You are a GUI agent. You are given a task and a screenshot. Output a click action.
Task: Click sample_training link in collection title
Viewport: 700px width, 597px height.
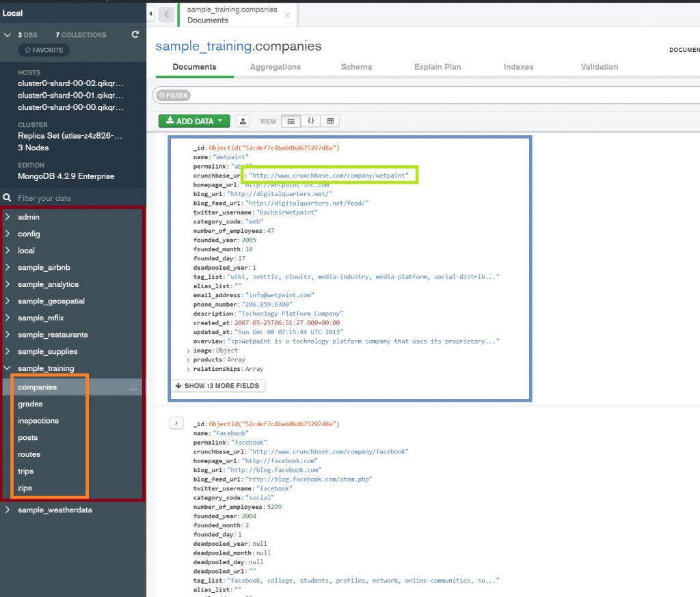204,46
